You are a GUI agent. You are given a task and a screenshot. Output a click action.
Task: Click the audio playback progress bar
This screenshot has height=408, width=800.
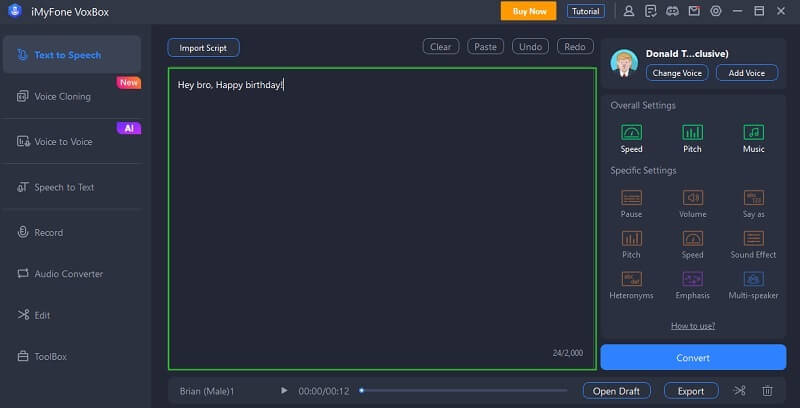point(463,391)
